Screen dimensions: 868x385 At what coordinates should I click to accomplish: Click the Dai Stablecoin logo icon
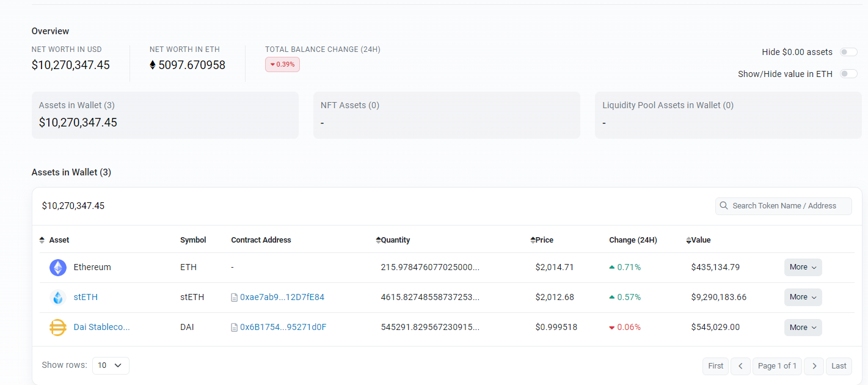[58, 328]
